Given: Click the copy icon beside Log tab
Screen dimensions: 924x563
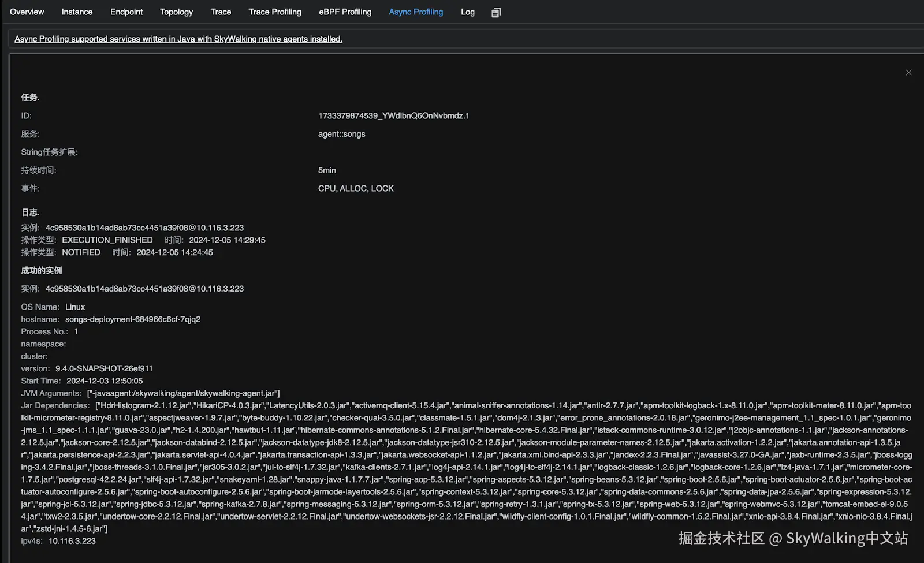Looking at the screenshot, I should coord(496,12).
